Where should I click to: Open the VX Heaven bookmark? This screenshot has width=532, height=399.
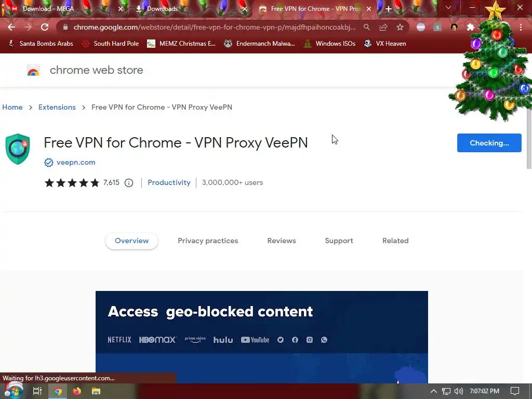point(385,44)
